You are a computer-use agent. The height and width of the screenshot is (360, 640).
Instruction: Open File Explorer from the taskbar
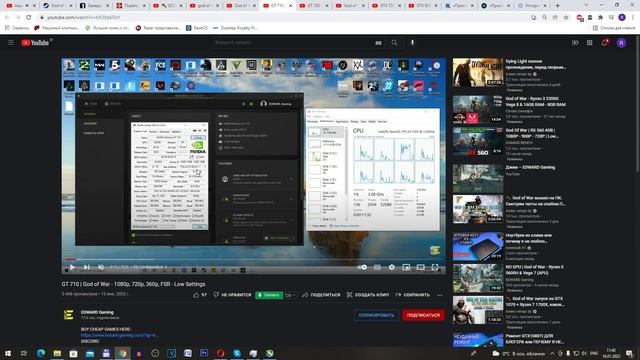[57, 353]
